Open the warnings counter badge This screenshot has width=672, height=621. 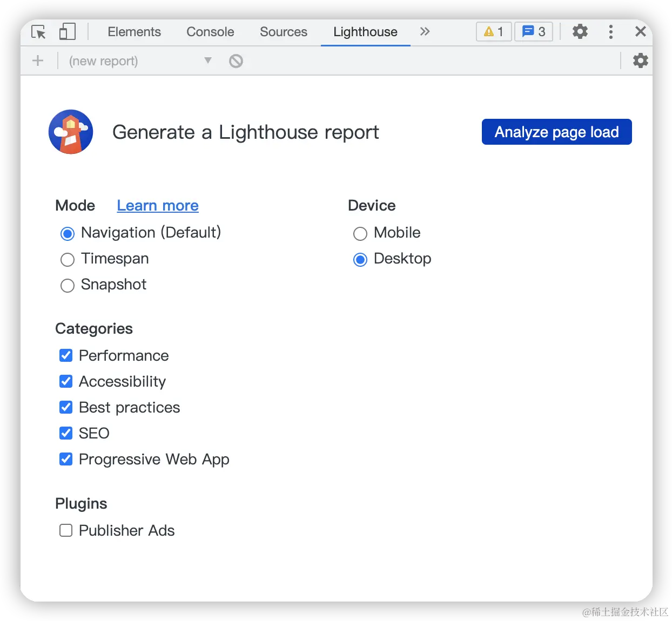coord(494,32)
